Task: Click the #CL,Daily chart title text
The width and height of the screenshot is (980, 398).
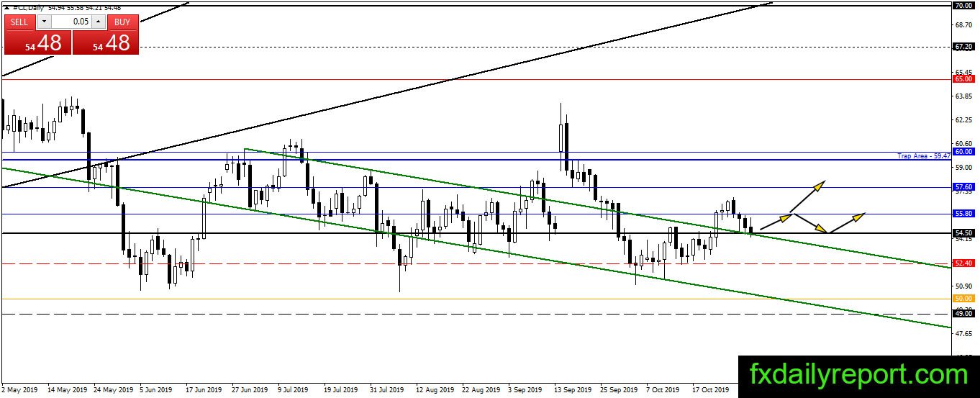Action: (26, 6)
